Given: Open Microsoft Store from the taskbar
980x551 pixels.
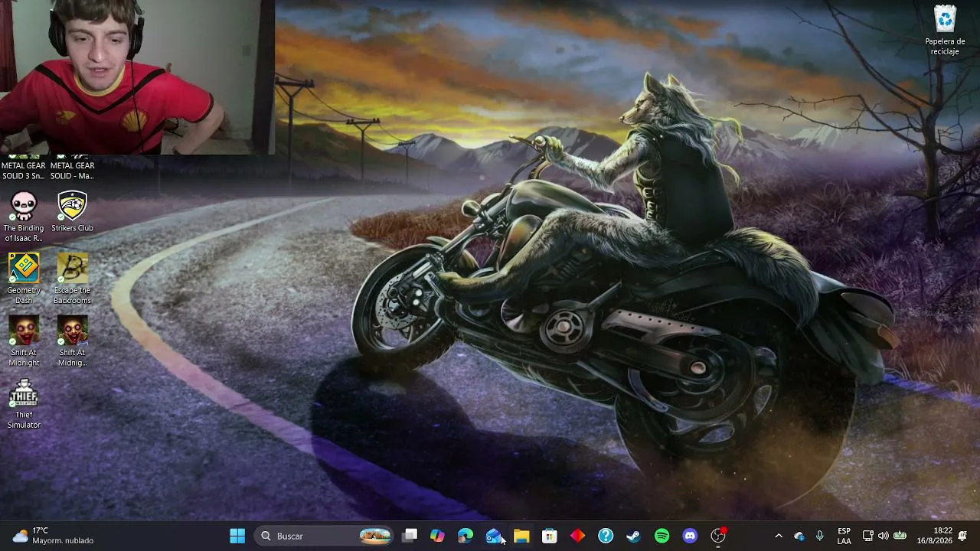Looking at the screenshot, I should (550, 536).
